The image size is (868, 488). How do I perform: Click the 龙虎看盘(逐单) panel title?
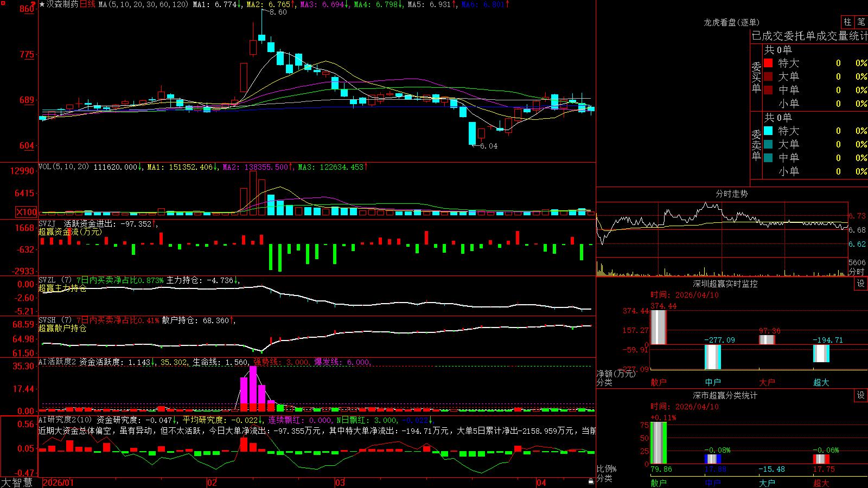coord(731,22)
